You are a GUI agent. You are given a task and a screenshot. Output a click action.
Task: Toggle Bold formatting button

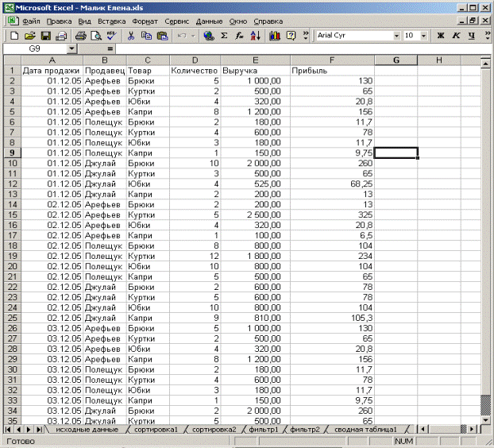[441, 36]
